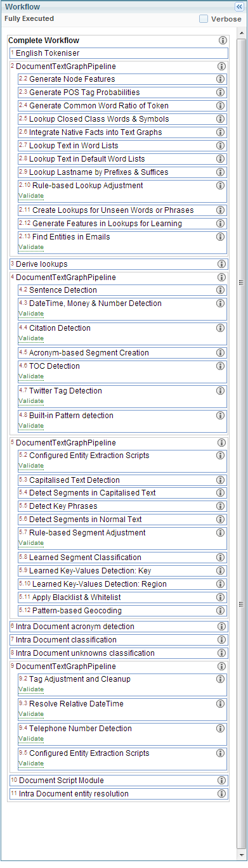Show info for Pattern-based Geocoding
The image size is (248, 868).
pos(221,611)
